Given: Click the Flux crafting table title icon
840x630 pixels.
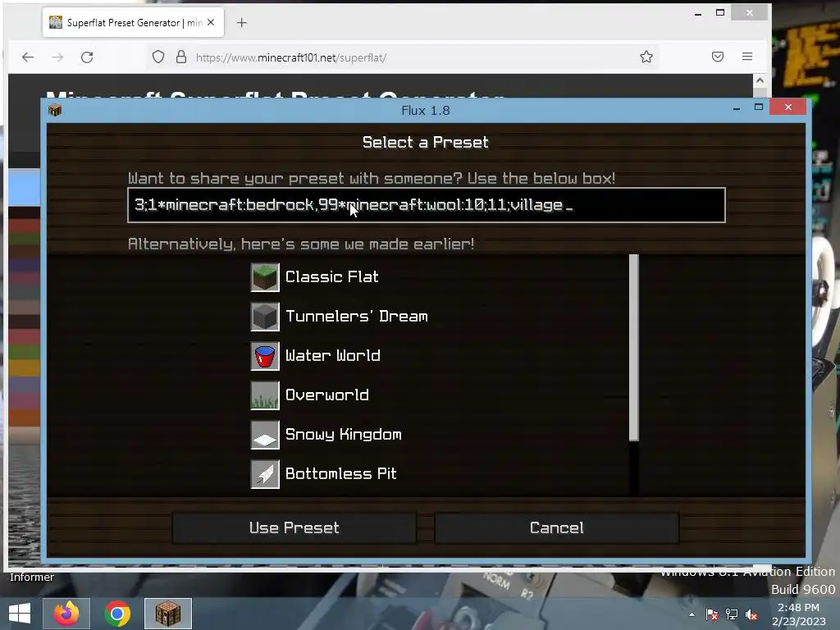Looking at the screenshot, I should click(x=55, y=110).
